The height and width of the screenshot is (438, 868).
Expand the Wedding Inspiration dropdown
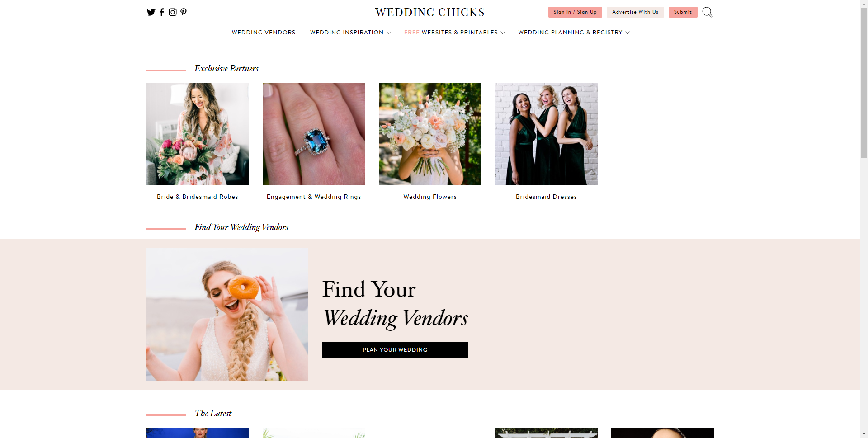tap(350, 33)
